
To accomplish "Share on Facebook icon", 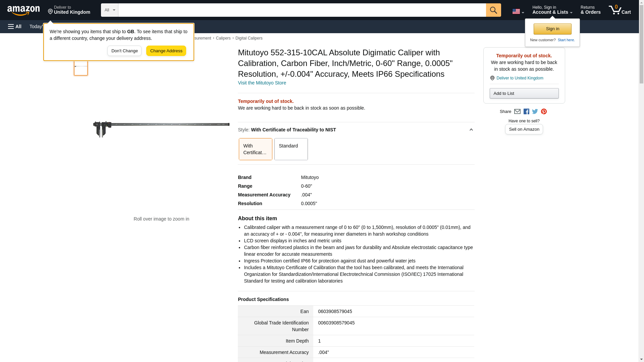I will [x=526, y=112].
